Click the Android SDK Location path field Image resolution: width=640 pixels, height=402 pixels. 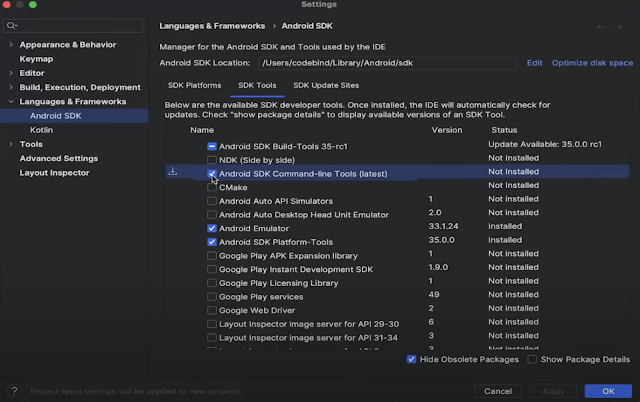coord(390,63)
